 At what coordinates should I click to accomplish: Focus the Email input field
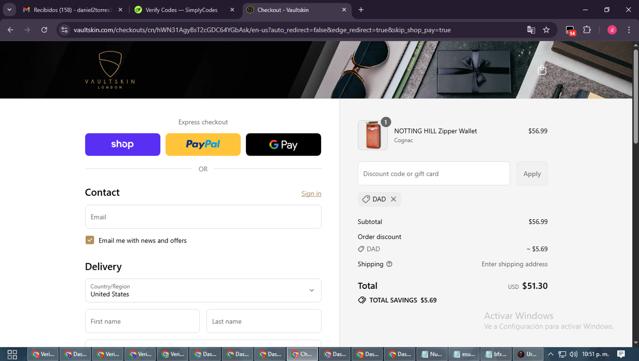(203, 217)
